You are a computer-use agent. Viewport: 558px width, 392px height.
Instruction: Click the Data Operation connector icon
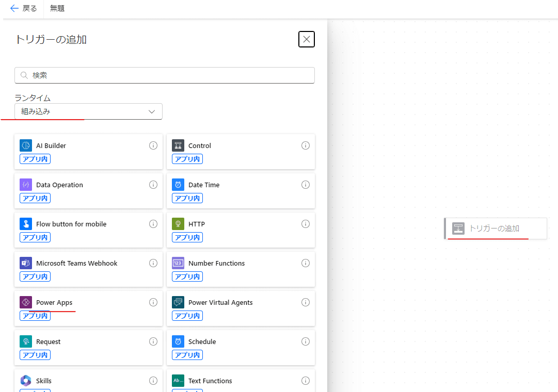pyautogui.click(x=26, y=185)
